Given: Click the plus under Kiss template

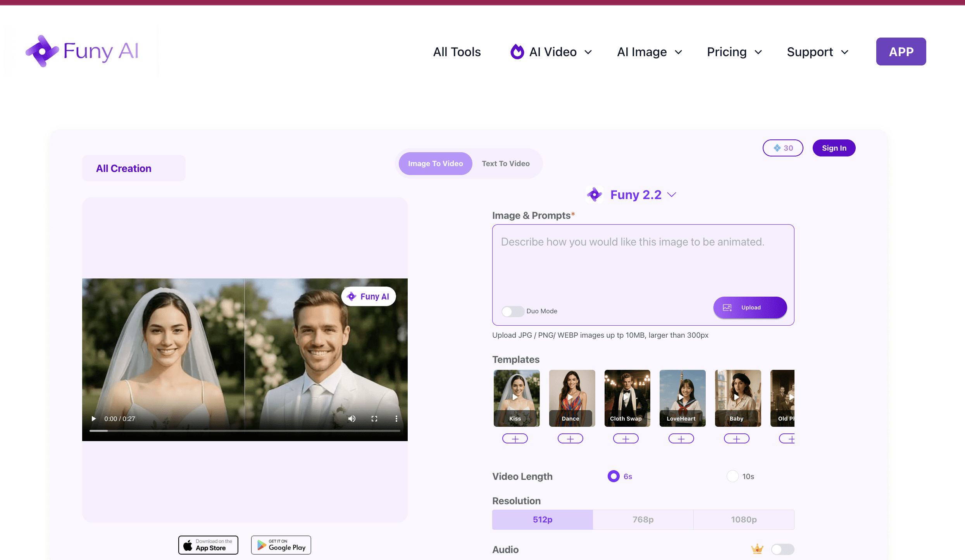Looking at the screenshot, I should click(x=515, y=439).
